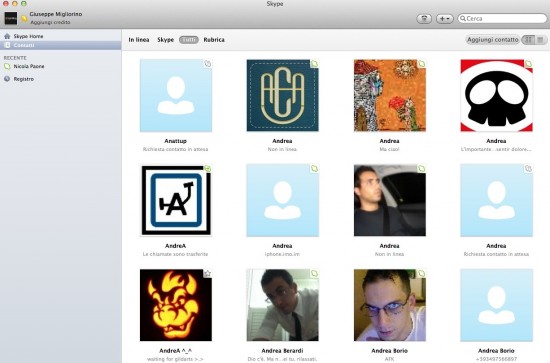Click the AFK status under Andrea Borio
The height and width of the screenshot is (363, 550).
(389, 359)
